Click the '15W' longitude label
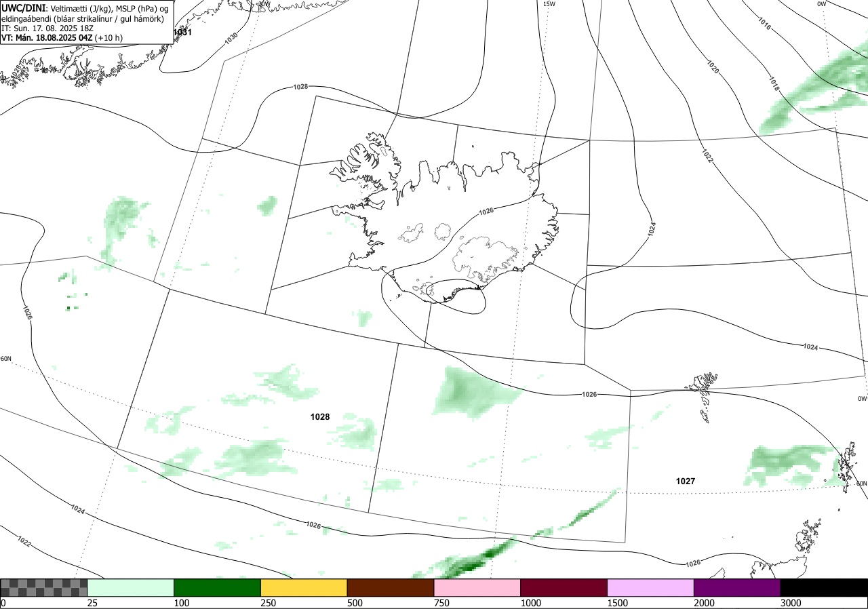The image size is (868, 609). (x=549, y=4)
